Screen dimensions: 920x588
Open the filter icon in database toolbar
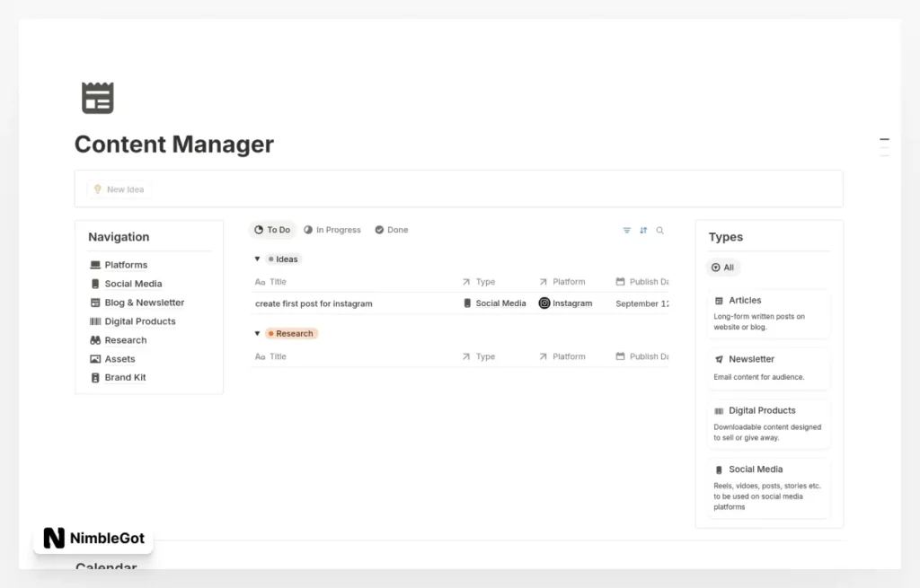tap(626, 231)
